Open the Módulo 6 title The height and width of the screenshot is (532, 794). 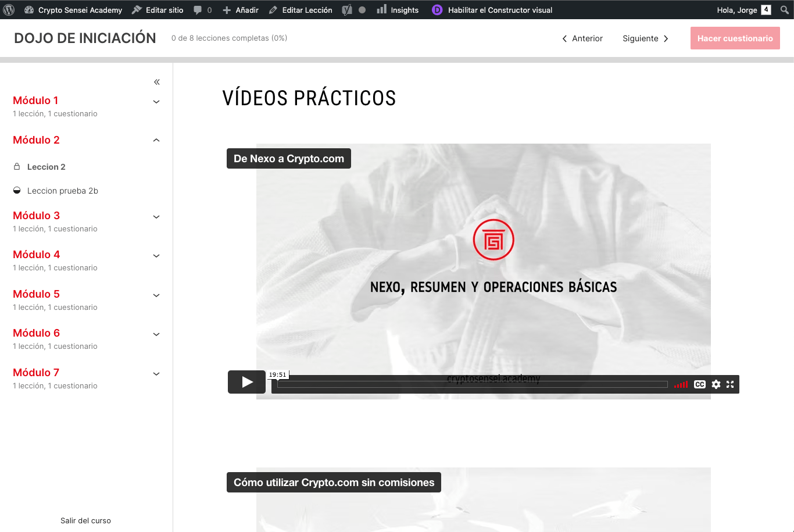click(x=36, y=333)
